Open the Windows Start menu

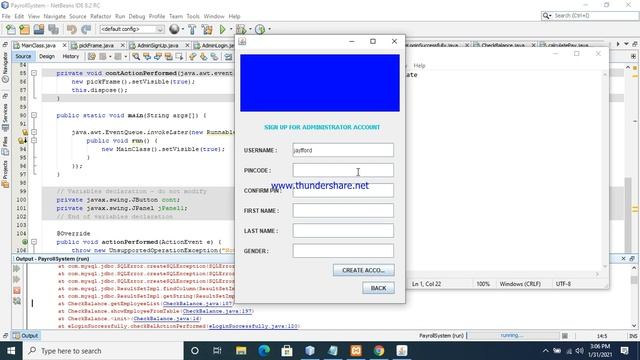tap(11, 351)
